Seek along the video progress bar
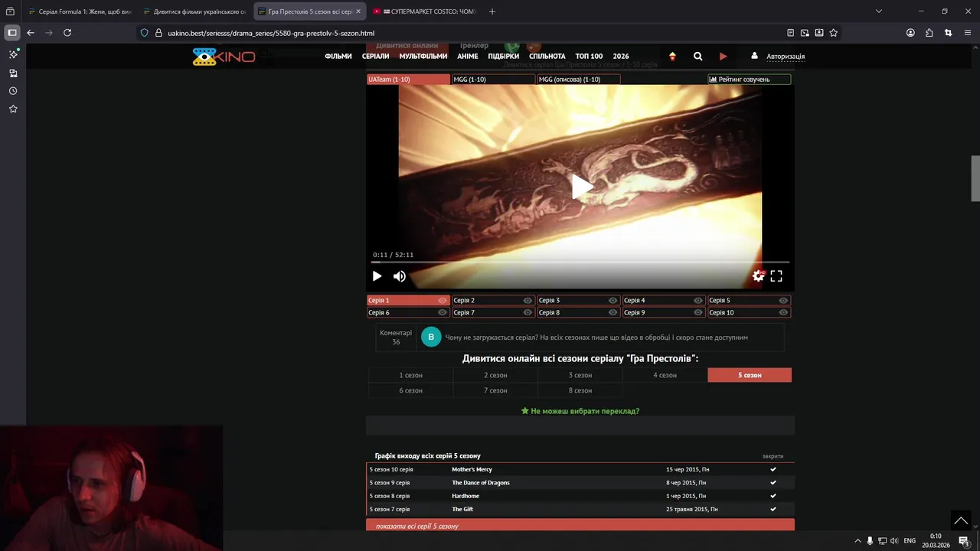Screen dimensions: 980x551 580,262
